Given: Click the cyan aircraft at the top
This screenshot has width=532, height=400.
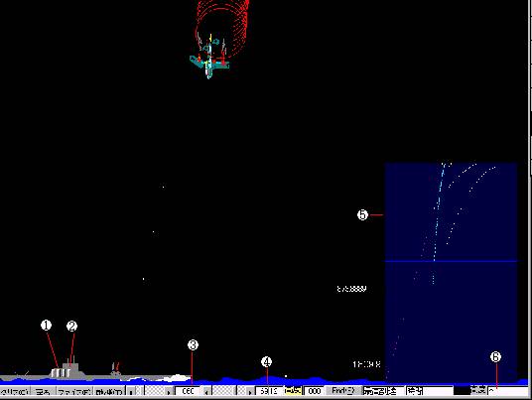Looking at the screenshot, I should click(x=209, y=62).
